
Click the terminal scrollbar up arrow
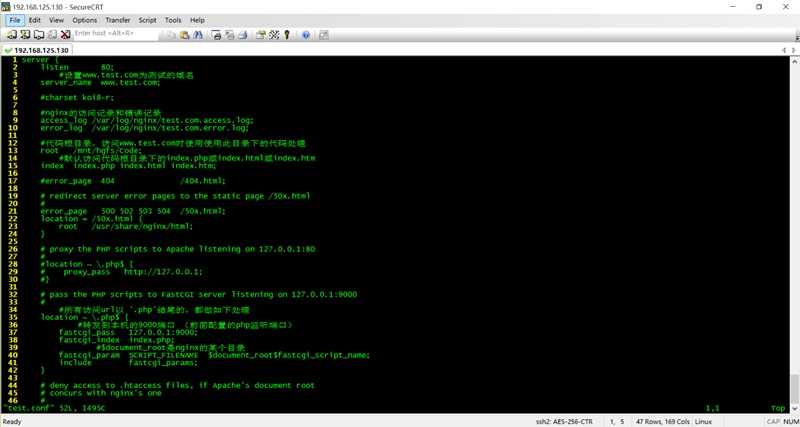pos(795,60)
